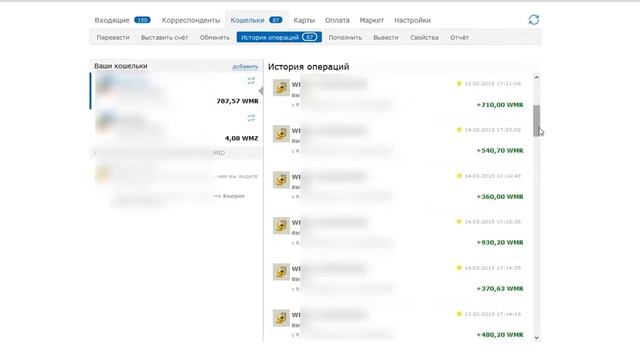Open the Отчёт submenu item
640x360 pixels.
tap(459, 38)
